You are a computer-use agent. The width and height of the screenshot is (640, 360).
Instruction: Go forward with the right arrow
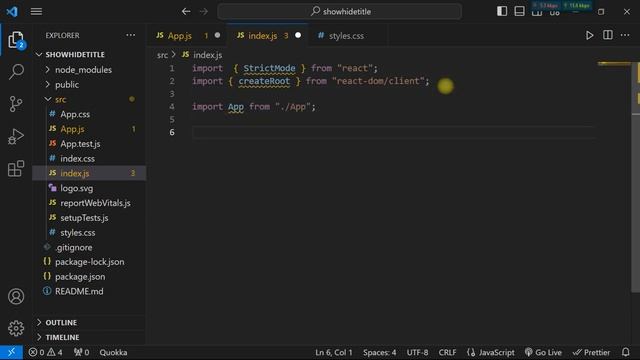tap(204, 11)
